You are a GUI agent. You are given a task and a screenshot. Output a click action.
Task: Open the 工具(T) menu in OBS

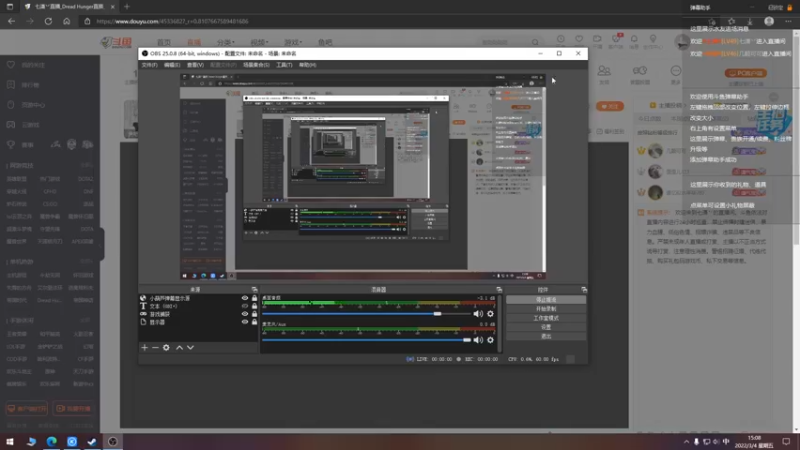(284, 65)
